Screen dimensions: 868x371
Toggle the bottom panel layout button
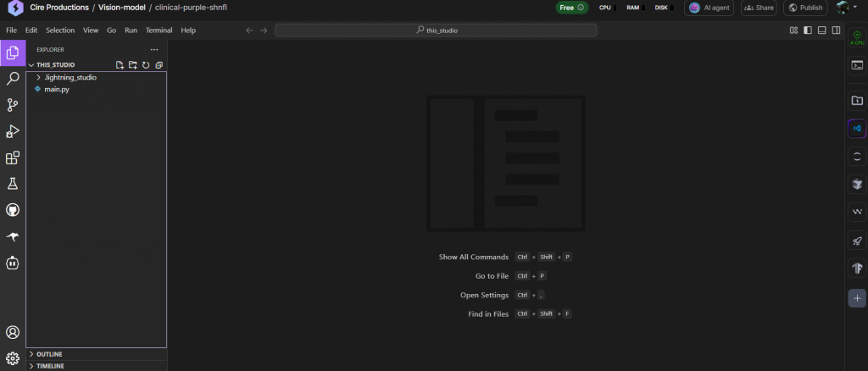(x=822, y=30)
